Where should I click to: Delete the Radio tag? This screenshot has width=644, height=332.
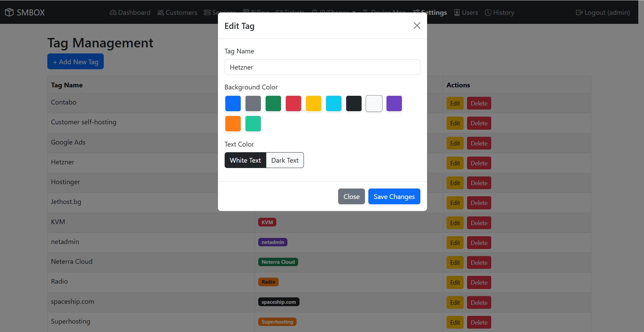(479, 283)
